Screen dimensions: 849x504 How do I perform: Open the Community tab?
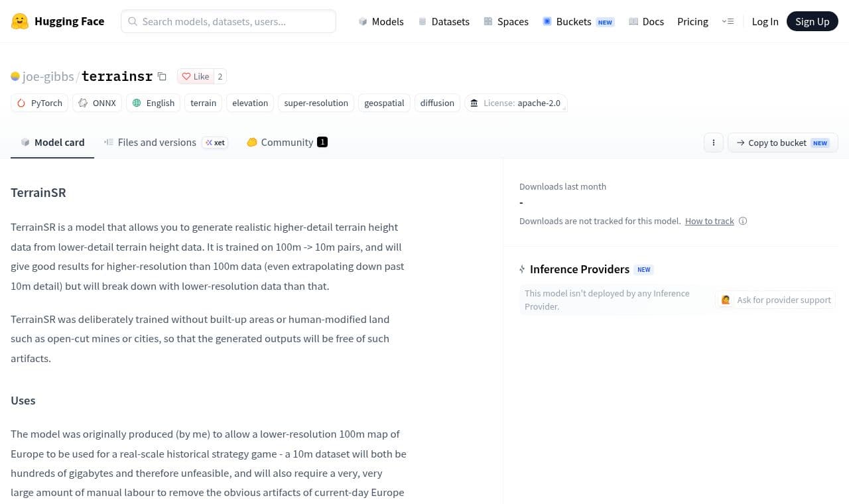click(287, 142)
